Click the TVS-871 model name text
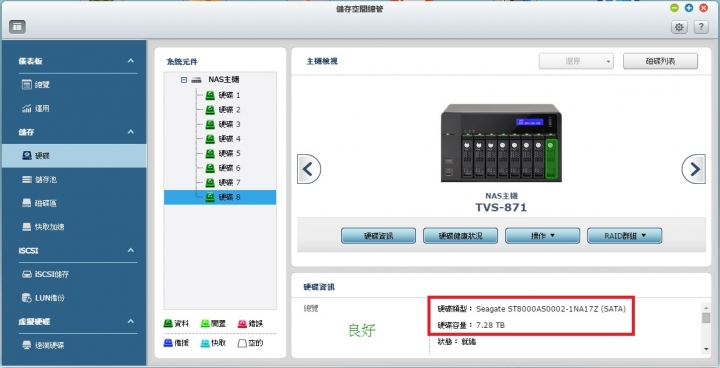 point(501,207)
